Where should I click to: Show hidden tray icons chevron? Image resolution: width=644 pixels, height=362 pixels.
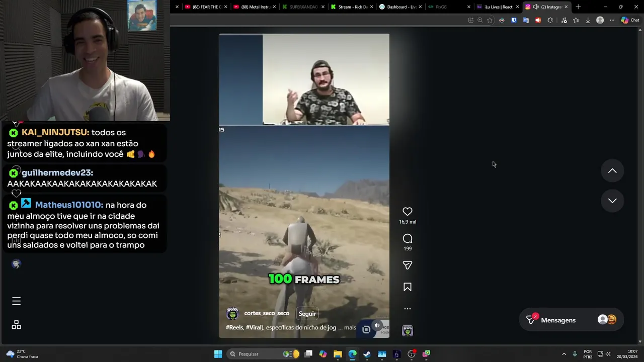click(564, 354)
